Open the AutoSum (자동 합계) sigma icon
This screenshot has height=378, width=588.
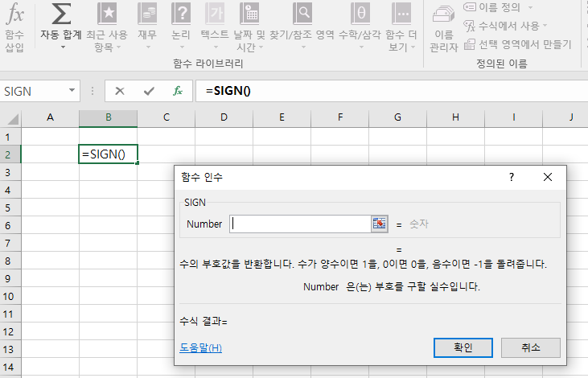(61, 14)
